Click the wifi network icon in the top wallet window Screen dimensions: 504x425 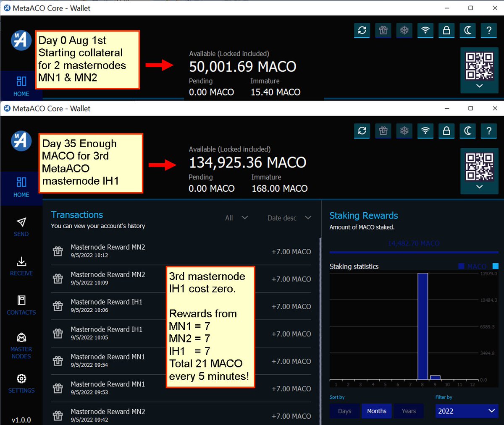point(425,30)
